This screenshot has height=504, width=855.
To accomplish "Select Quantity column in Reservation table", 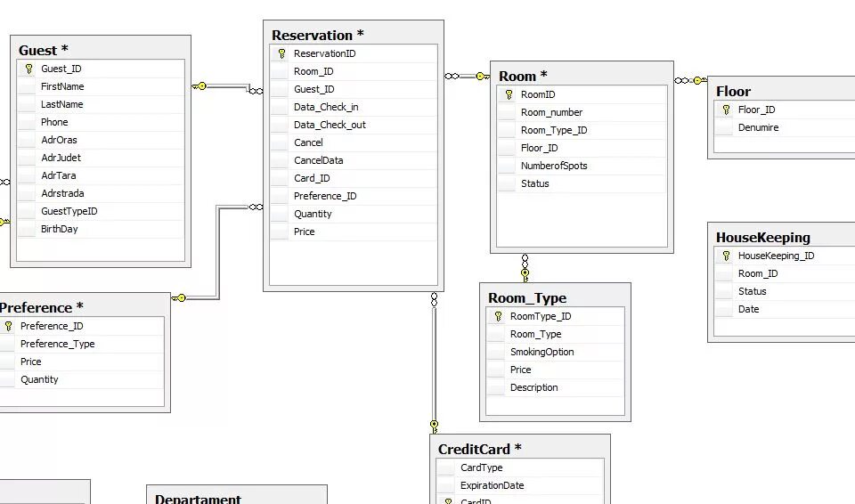I will [x=354, y=214].
